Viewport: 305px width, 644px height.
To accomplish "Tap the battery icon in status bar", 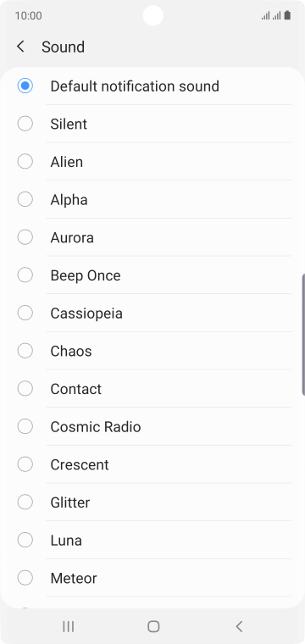I will click(x=288, y=15).
